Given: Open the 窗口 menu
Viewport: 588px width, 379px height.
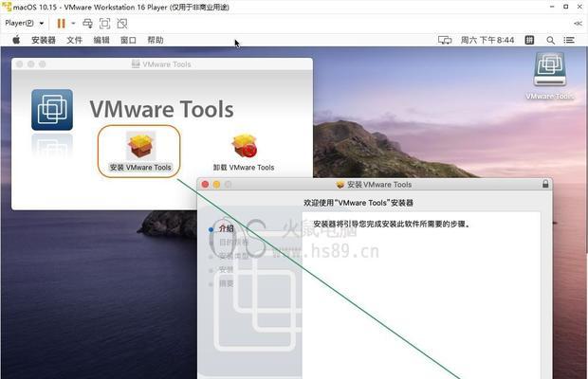Looking at the screenshot, I should [128, 40].
